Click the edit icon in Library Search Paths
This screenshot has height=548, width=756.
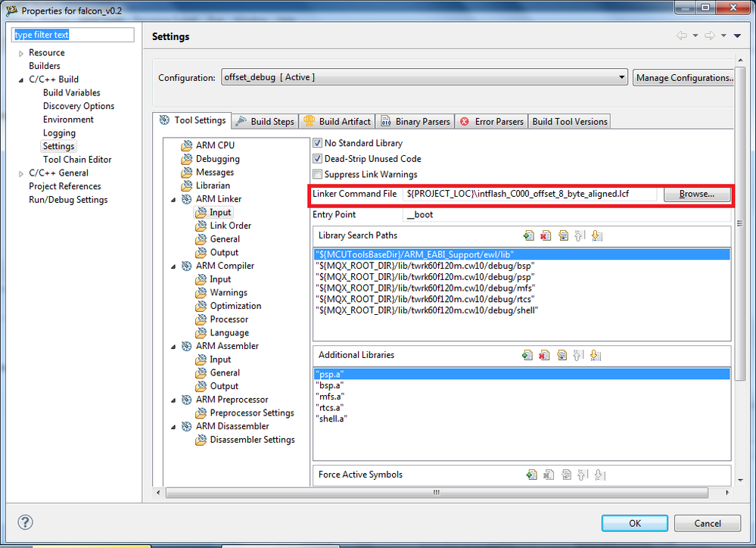pyautogui.click(x=563, y=235)
